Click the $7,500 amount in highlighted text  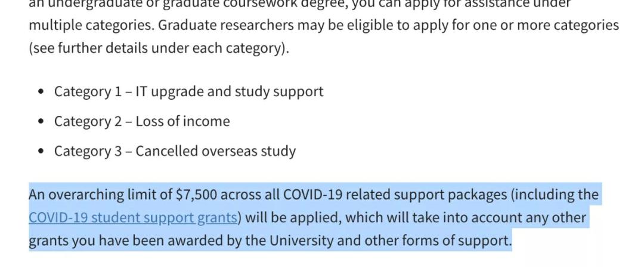coord(197,195)
